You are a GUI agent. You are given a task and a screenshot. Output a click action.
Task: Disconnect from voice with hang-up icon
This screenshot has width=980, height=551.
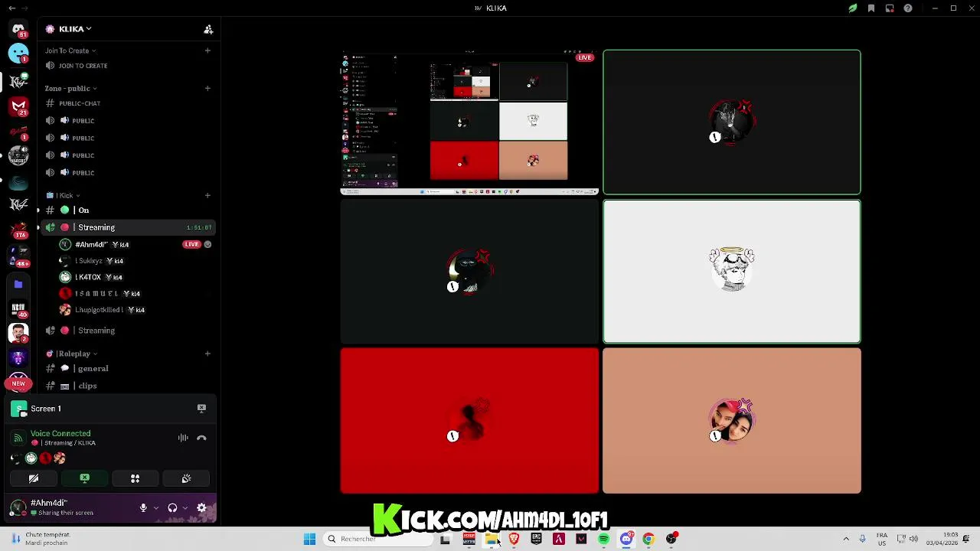(201, 439)
